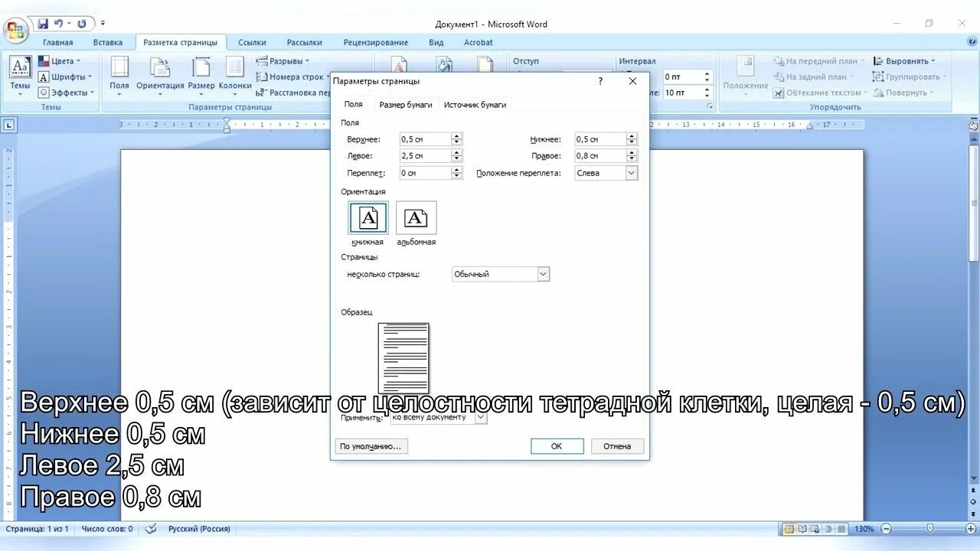
Task: Click the zoom in plus button
Action: (971, 529)
